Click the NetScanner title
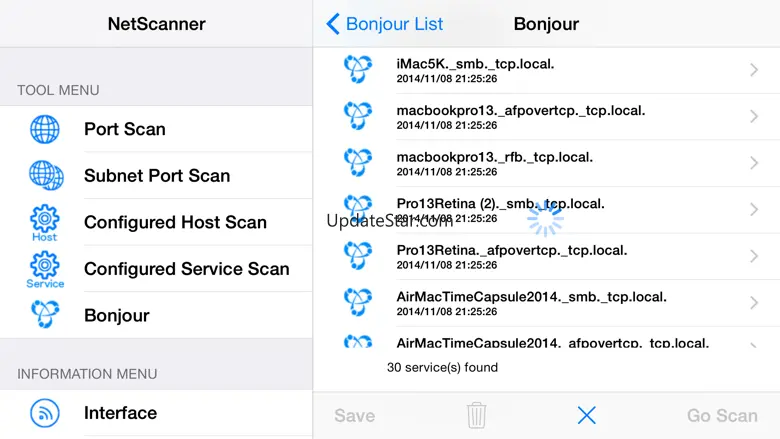 click(156, 24)
